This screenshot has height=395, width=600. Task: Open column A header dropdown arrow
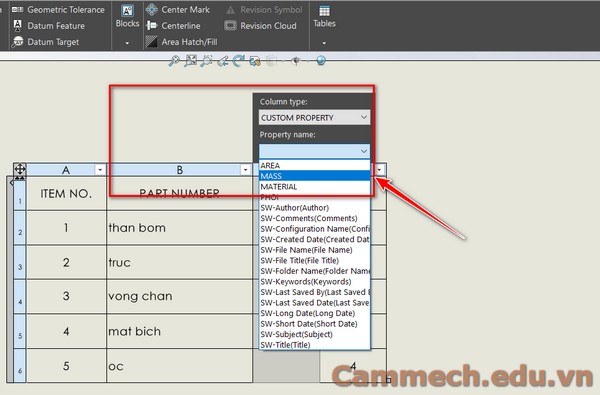[100, 170]
